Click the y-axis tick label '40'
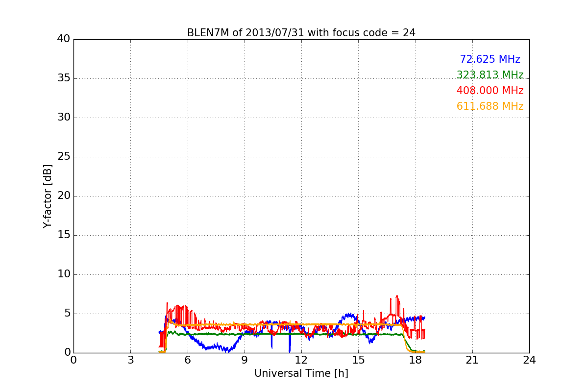This screenshot has height=392, width=588. (x=64, y=39)
